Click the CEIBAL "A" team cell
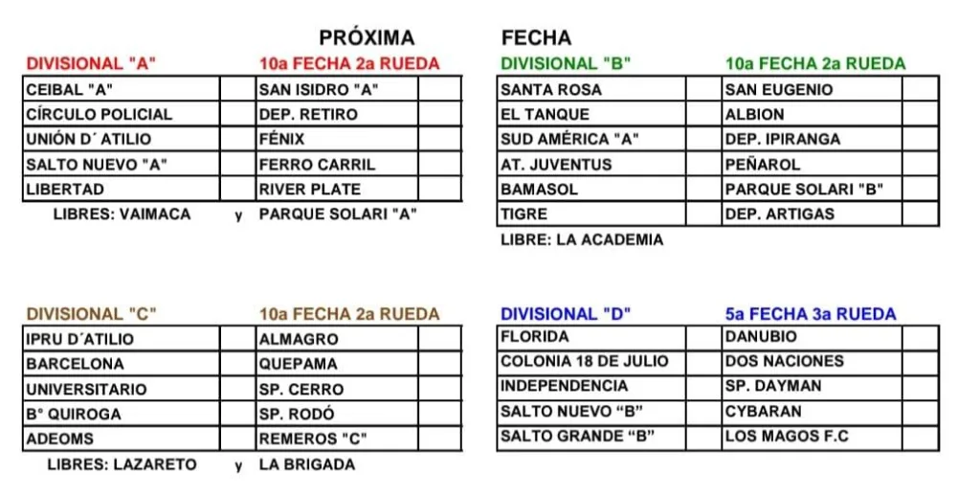Image resolution: width=980 pixels, height=495 pixels. 122,90
